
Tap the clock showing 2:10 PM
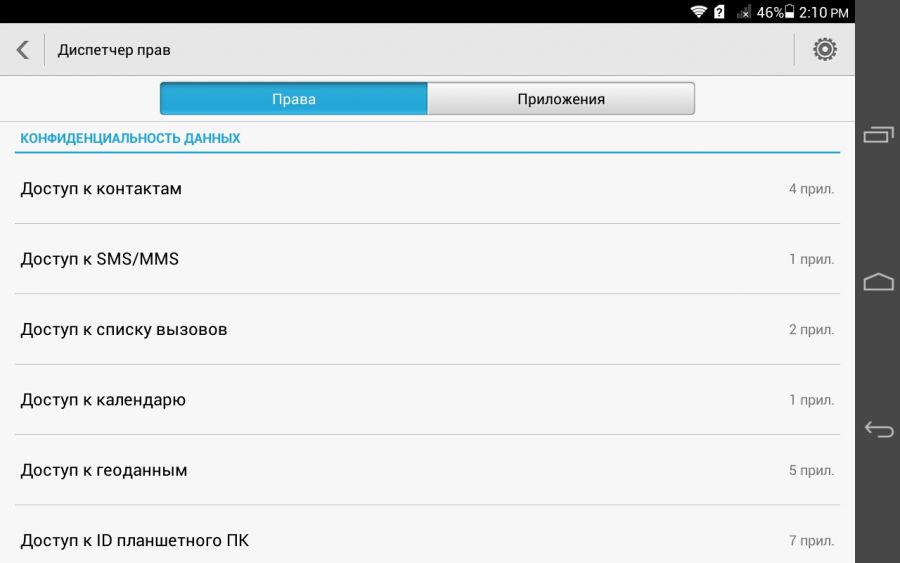[x=824, y=13]
